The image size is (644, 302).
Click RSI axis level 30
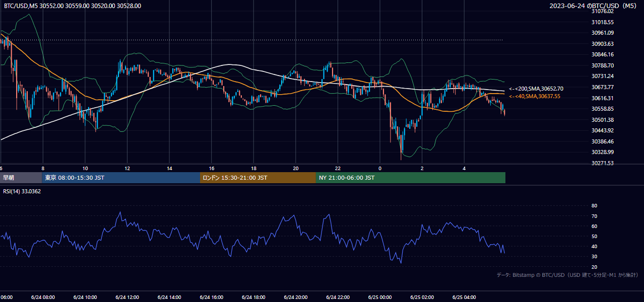(x=594, y=257)
